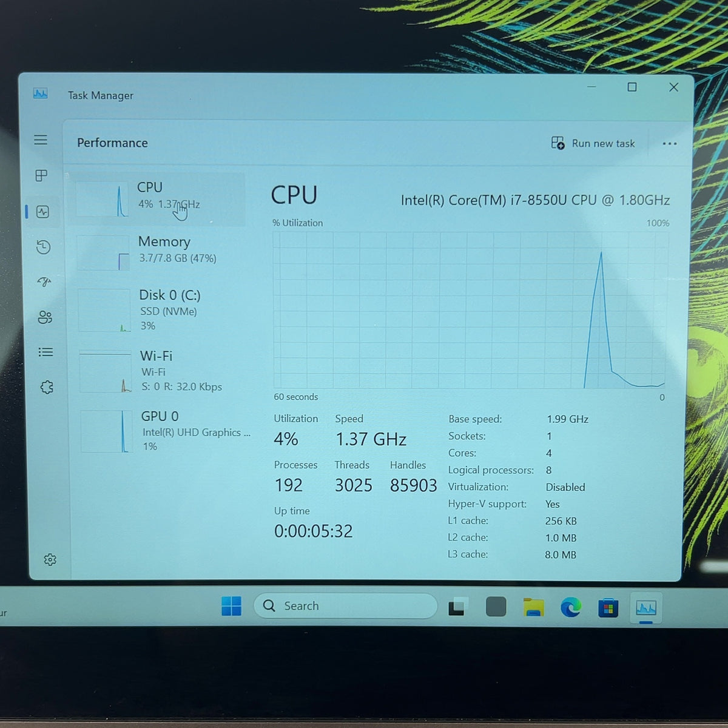Open the App history icon in sidebar
The width and height of the screenshot is (728, 728).
tap(43, 247)
